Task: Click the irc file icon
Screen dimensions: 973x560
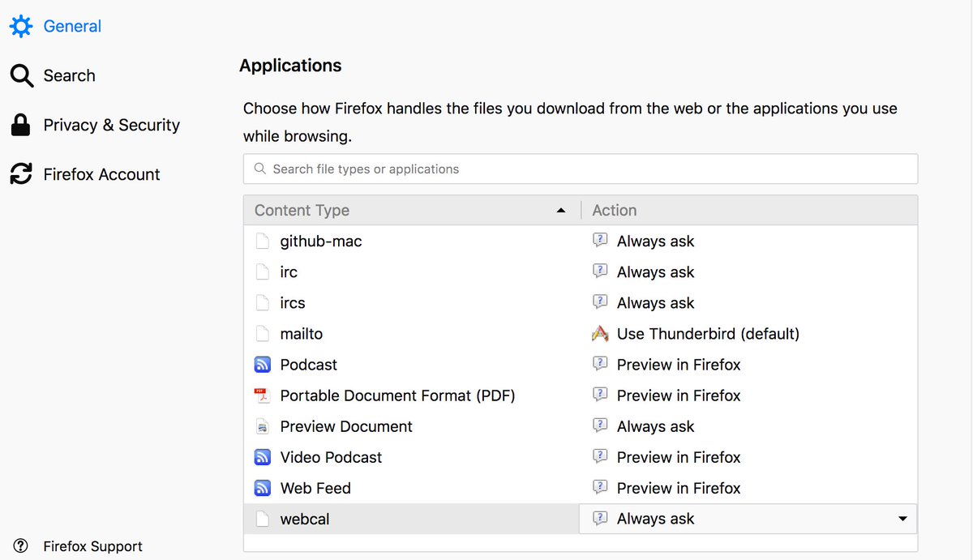Action: [x=262, y=272]
